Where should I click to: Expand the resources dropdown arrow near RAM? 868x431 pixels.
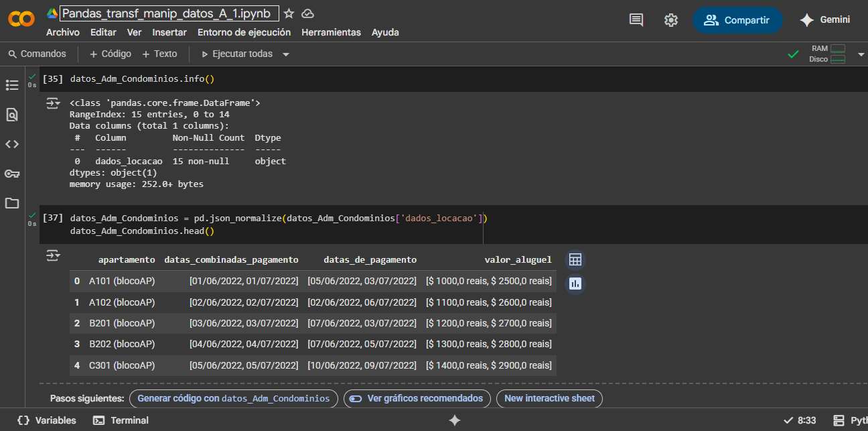(x=861, y=54)
